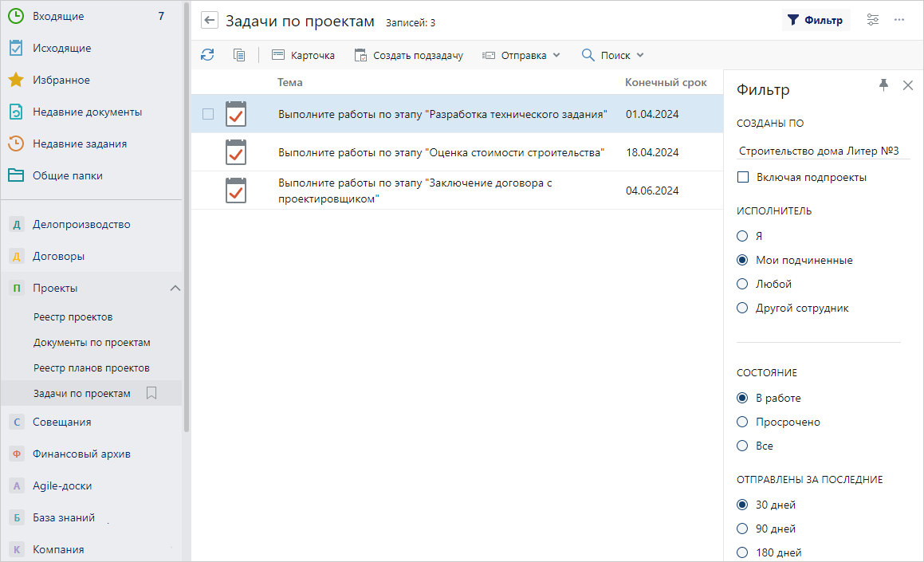
Task: Collapse the Проекты section
Action: (x=175, y=288)
